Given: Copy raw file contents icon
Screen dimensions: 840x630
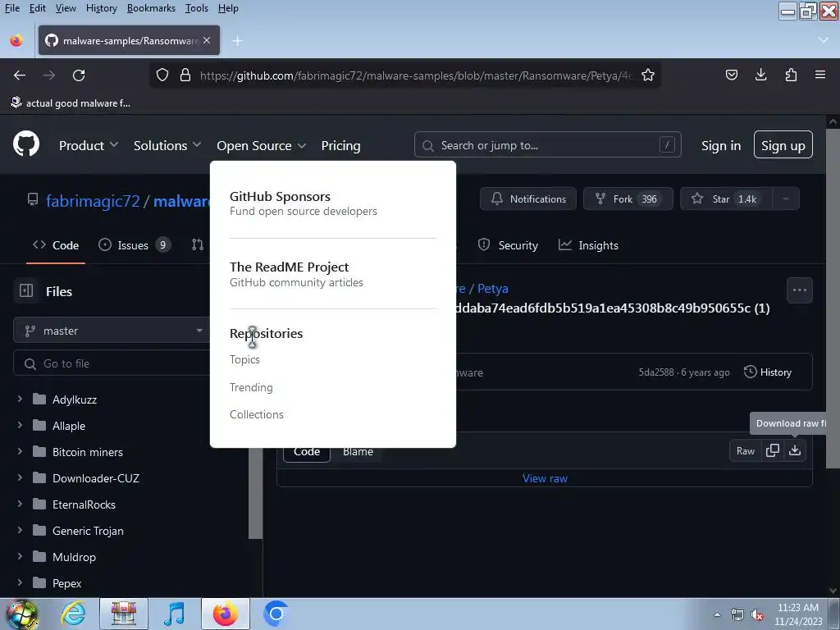Looking at the screenshot, I should [773, 450].
